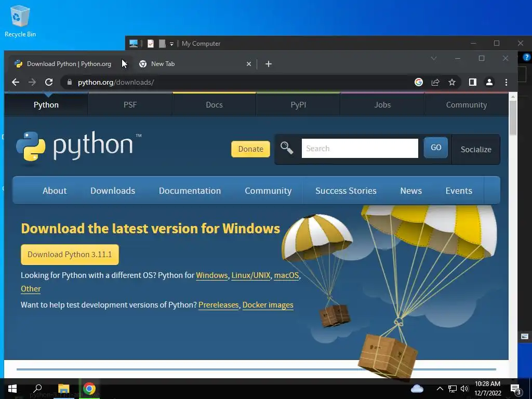The width and height of the screenshot is (532, 399).
Task: Follow the Linux/UNIX download link
Action: click(251, 275)
